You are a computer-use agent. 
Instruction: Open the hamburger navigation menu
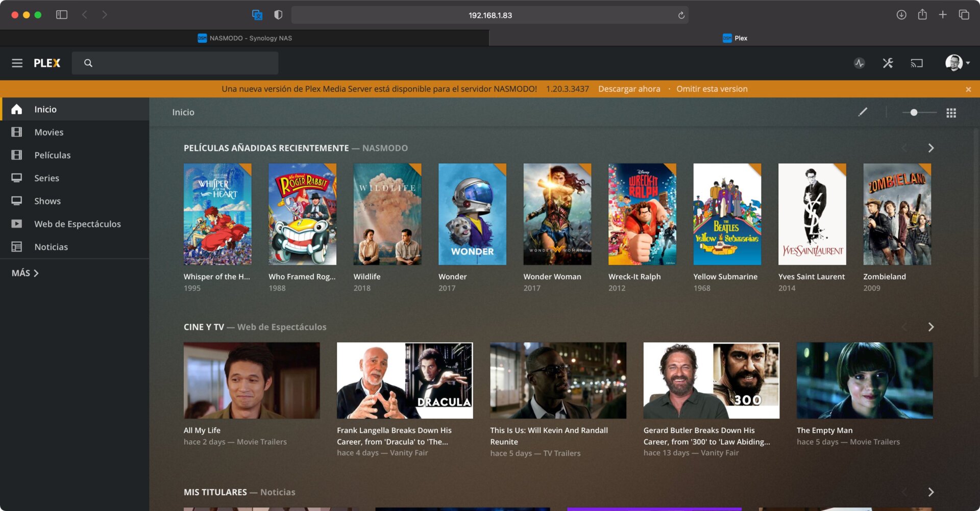pyautogui.click(x=17, y=63)
